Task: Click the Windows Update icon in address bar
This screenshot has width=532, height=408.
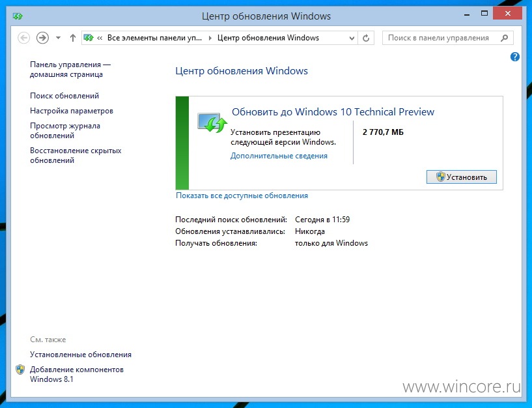Action: point(89,38)
